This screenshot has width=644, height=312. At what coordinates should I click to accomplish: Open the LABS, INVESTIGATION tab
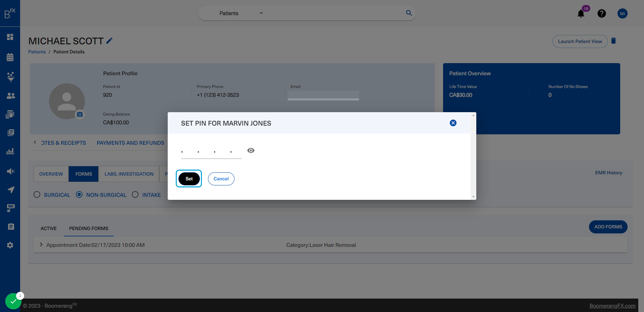(x=129, y=174)
